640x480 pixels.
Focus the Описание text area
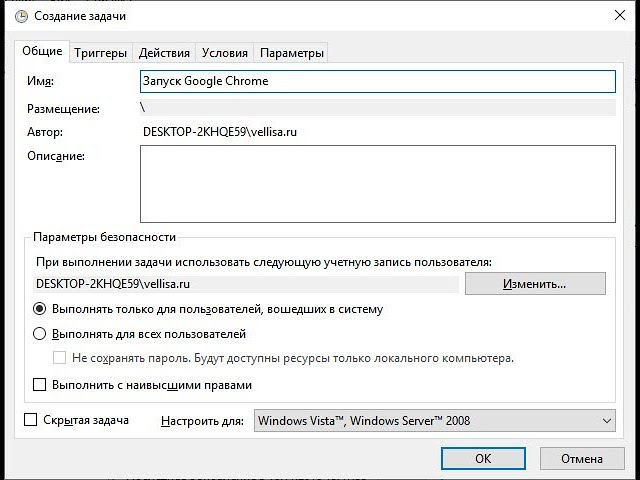[377, 183]
